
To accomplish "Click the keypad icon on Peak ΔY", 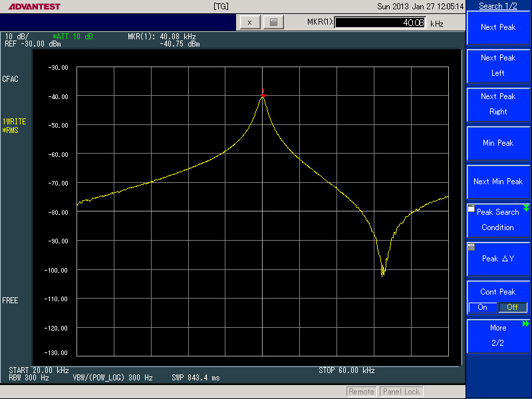I will pyautogui.click(x=471, y=247).
